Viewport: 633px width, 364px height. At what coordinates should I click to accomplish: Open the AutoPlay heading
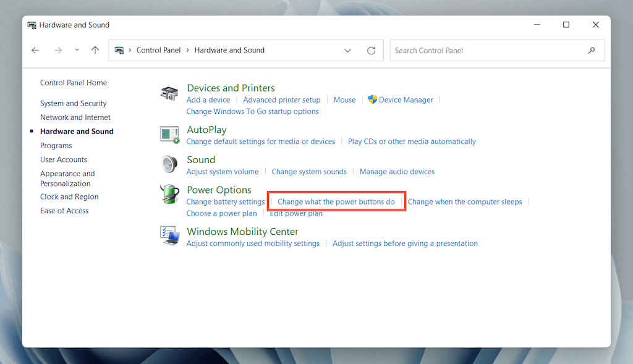click(206, 130)
